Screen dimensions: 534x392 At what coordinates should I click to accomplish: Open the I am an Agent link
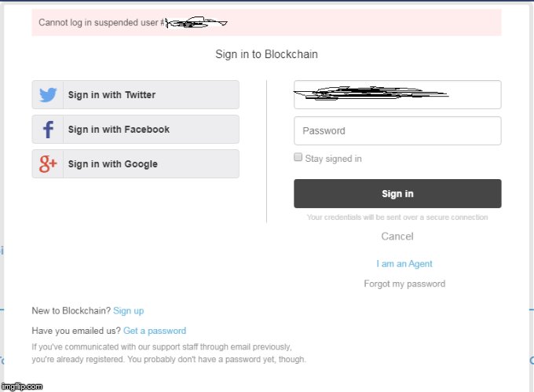tap(404, 264)
